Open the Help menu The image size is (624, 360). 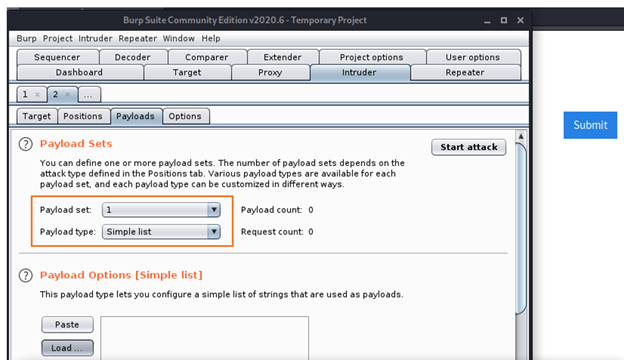(211, 39)
